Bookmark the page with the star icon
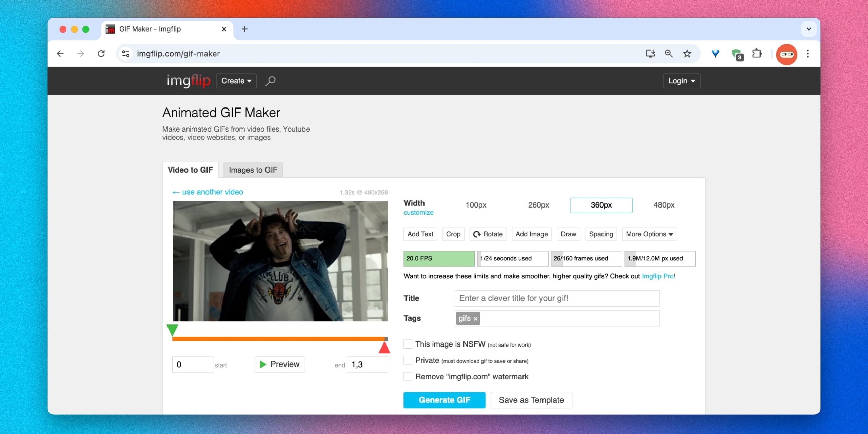 [687, 54]
